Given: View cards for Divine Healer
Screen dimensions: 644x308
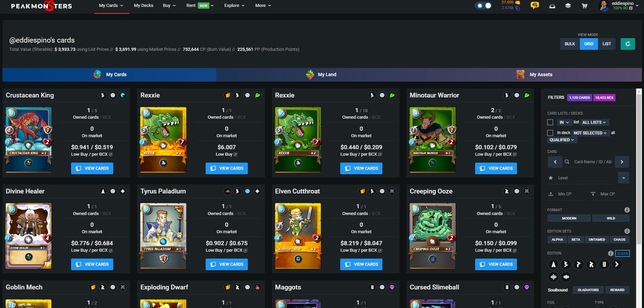Looking at the screenshot, I should [x=92, y=264].
